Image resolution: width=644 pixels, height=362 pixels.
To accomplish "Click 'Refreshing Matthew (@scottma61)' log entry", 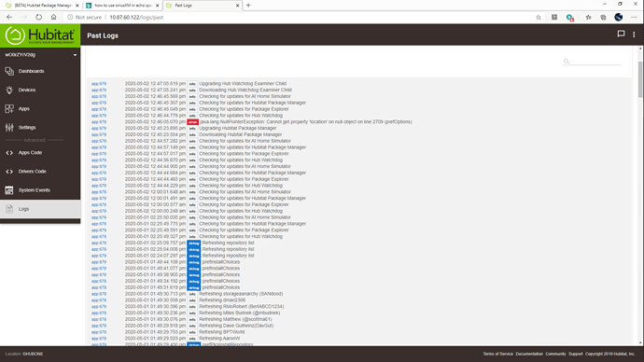I will point(235,319).
